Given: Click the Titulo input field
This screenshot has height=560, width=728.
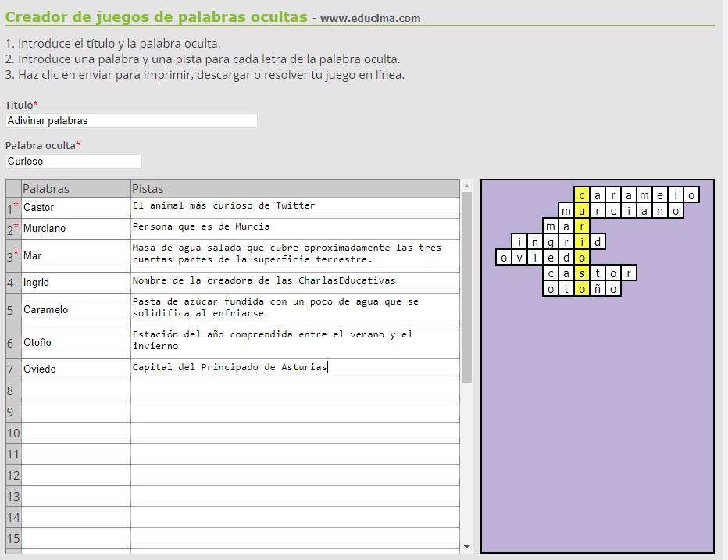Looking at the screenshot, I should (131, 121).
